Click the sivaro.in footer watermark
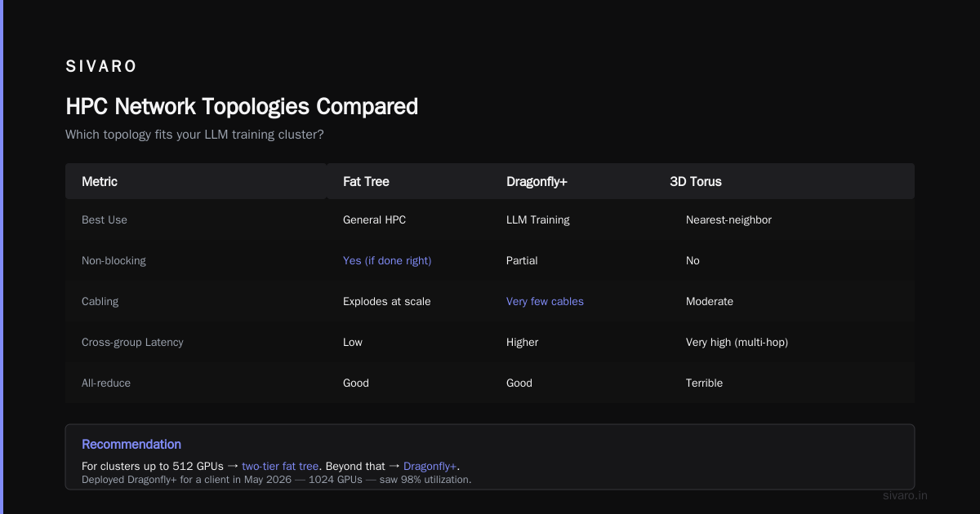Image resolution: width=980 pixels, height=514 pixels. (x=905, y=495)
